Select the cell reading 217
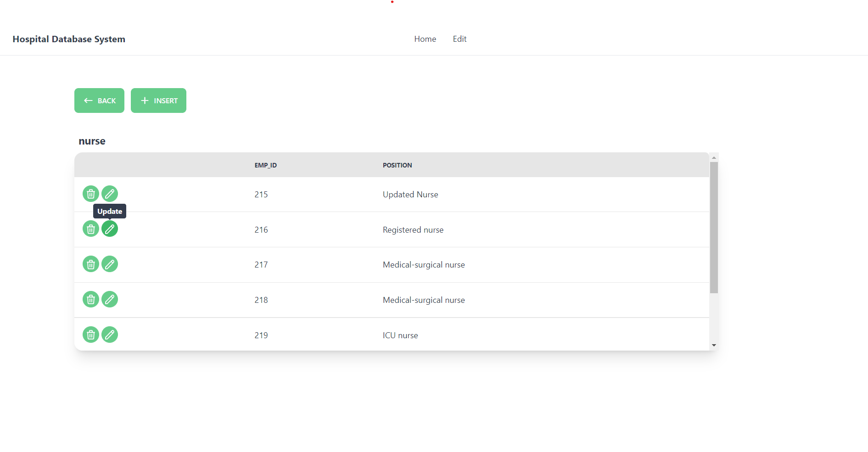 261,265
